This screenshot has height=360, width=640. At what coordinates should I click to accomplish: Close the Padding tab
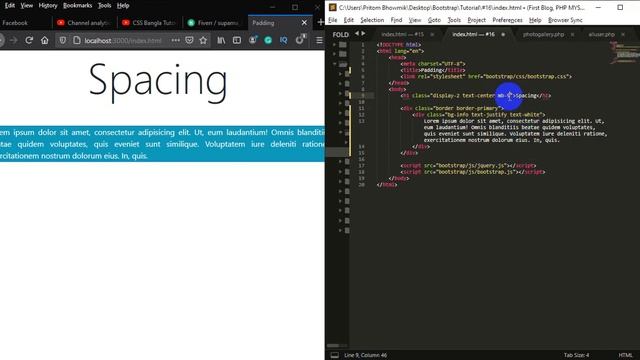pyautogui.click(x=304, y=23)
